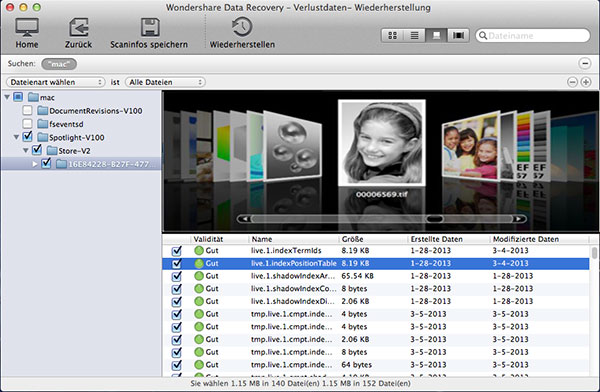Sort by Modifizierte Daten column

(539, 239)
